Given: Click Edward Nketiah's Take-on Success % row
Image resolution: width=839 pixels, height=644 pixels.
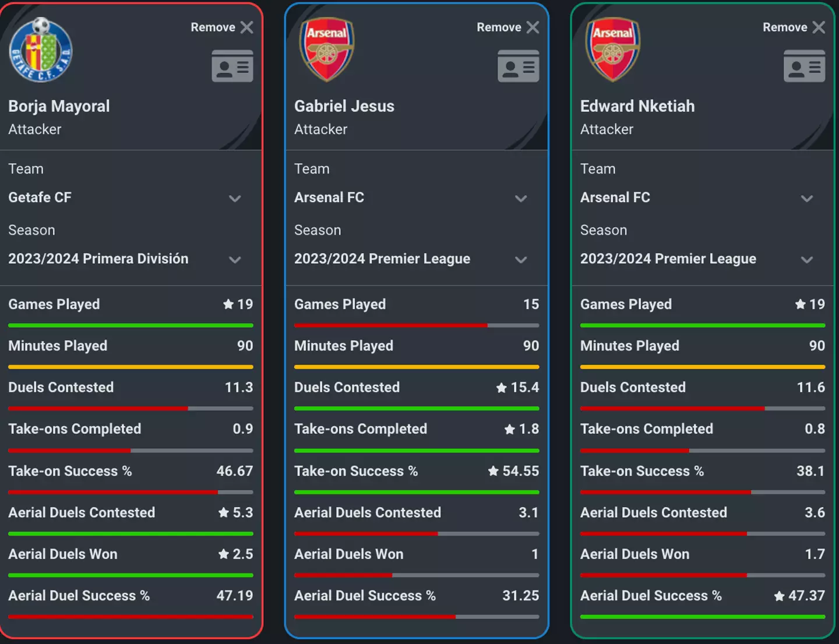Looking at the screenshot, I should click(702, 471).
